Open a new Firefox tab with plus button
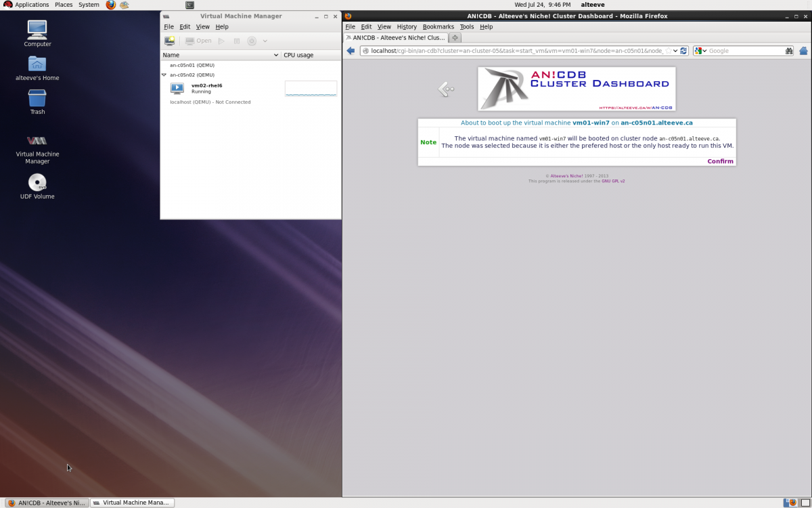The width and height of the screenshot is (812, 508). click(455, 38)
